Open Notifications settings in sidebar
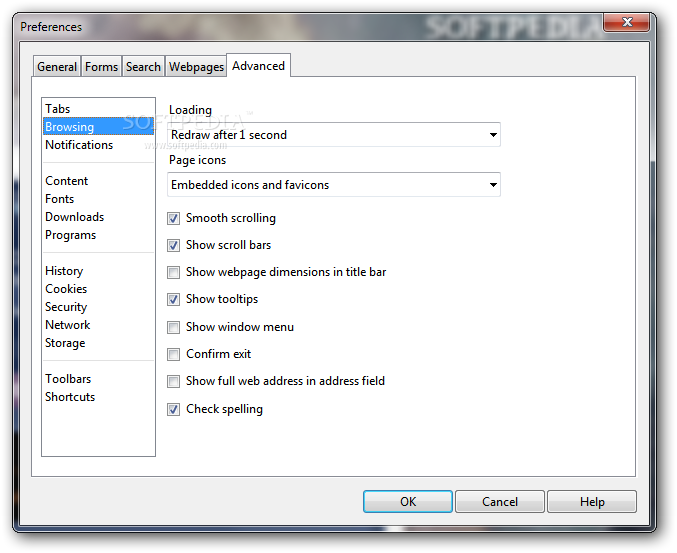 coord(98,145)
